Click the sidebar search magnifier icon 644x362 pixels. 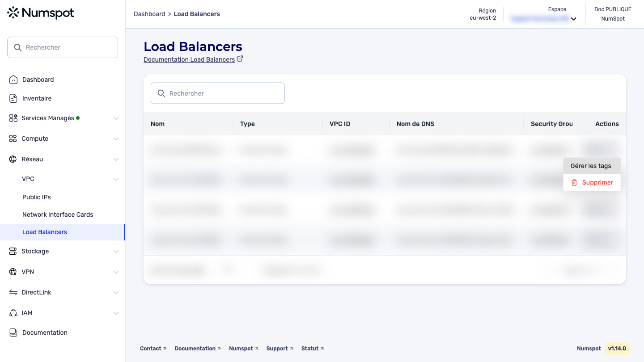pyautogui.click(x=18, y=47)
